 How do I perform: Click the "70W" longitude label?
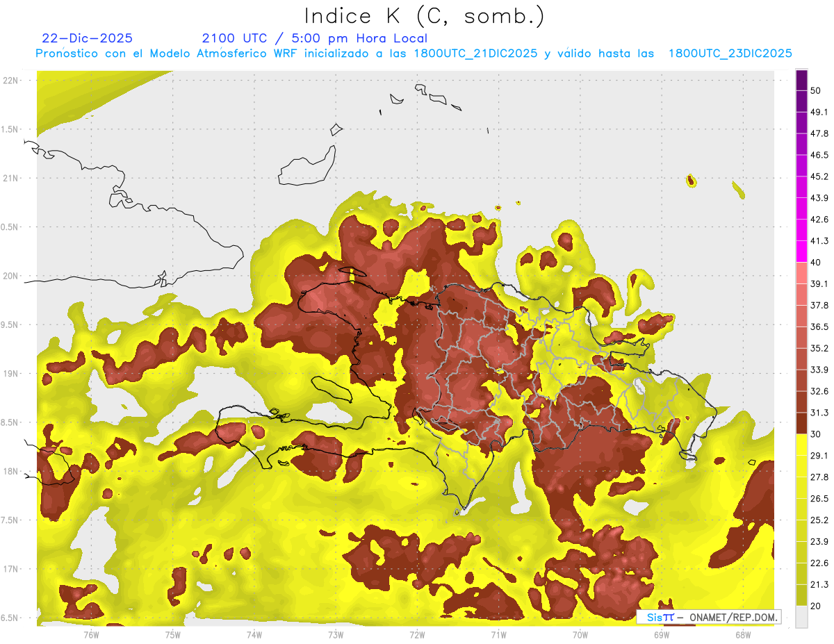point(580,634)
